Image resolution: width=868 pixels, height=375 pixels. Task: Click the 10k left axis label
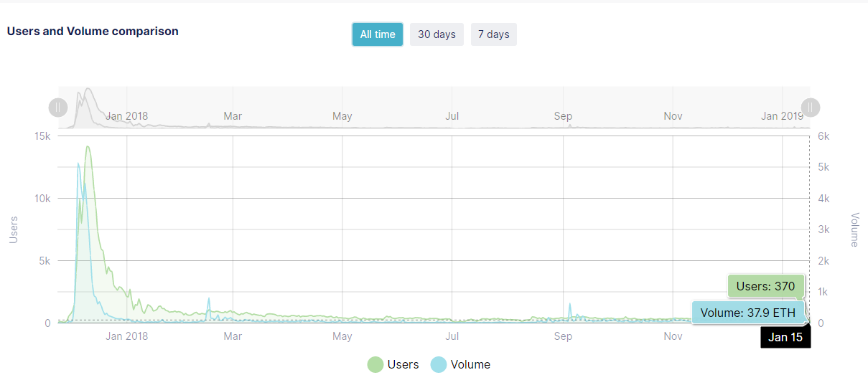pyautogui.click(x=43, y=199)
